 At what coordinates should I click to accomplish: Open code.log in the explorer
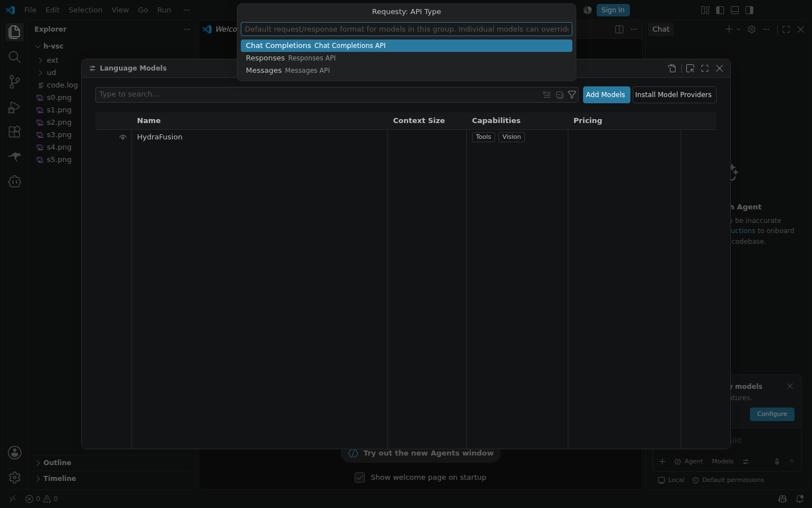point(62,85)
